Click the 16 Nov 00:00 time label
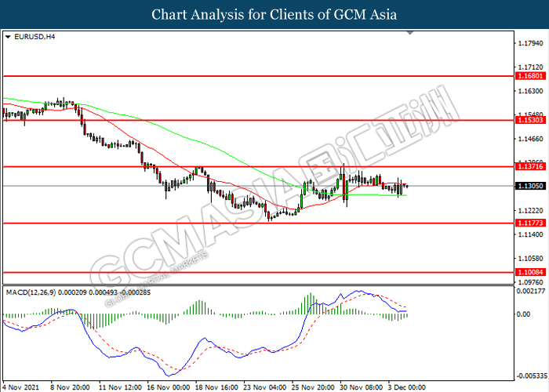Image resolution: width=549 pixels, height=392 pixels. pyautogui.click(x=169, y=387)
